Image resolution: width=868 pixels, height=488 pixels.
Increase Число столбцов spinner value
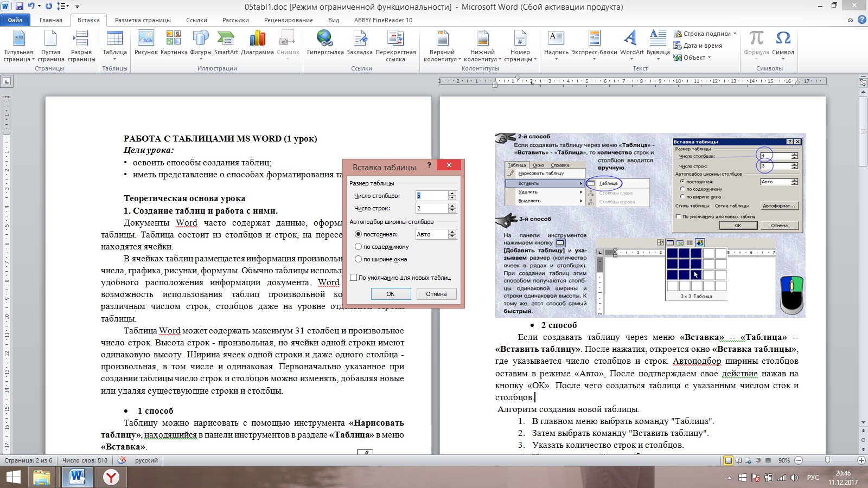tap(452, 193)
